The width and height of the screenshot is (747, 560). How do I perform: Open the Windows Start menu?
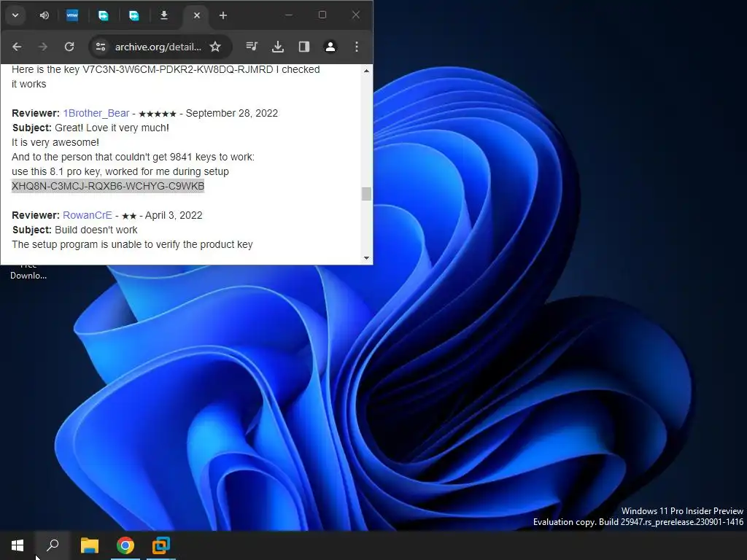click(x=18, y=545)
